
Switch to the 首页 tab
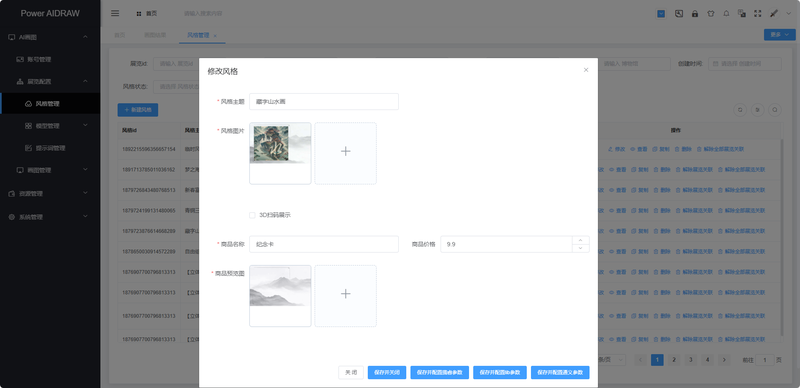pyautogui.click(x=119, y=35)
